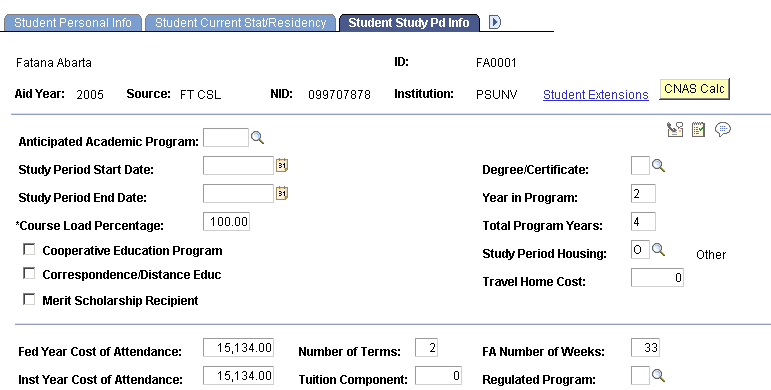Click the student name Fatana Abarta

tap(54, 63)
